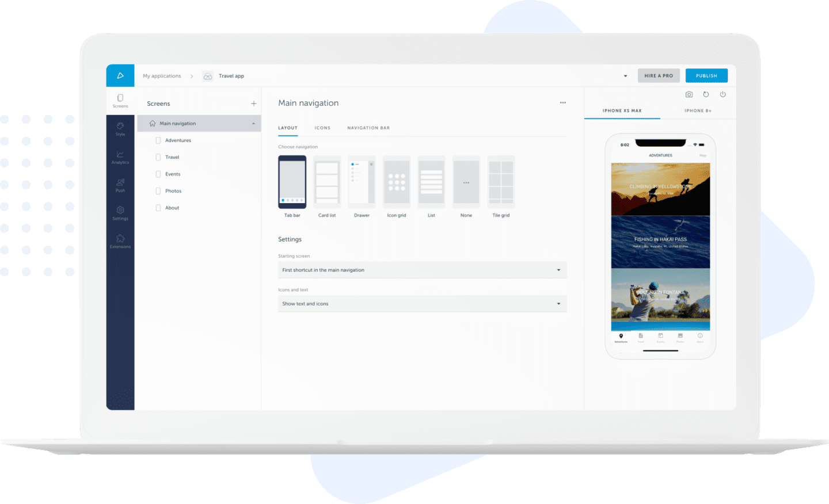Screen dimensions: 829x504
Task: Click the Publish button
Action: (706, 75)
